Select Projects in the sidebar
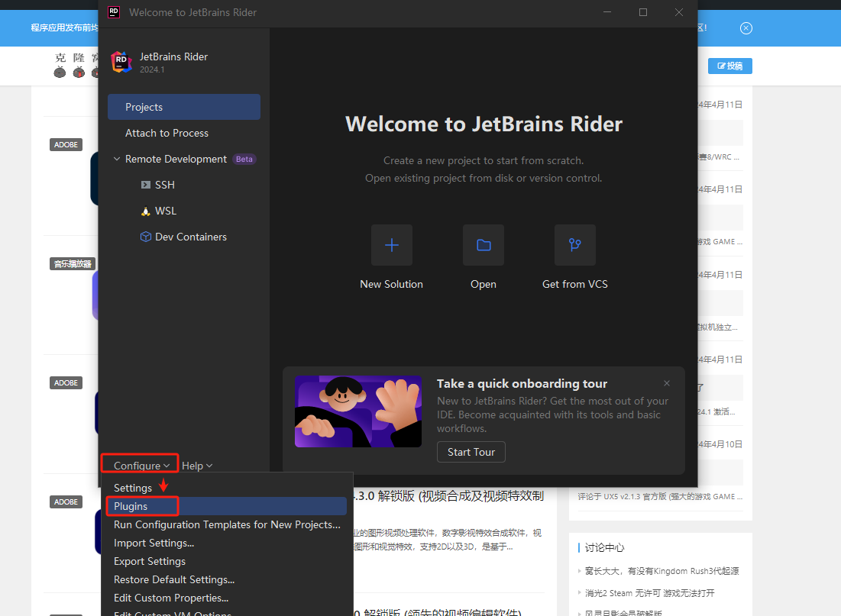 click(x=184, y=107)
